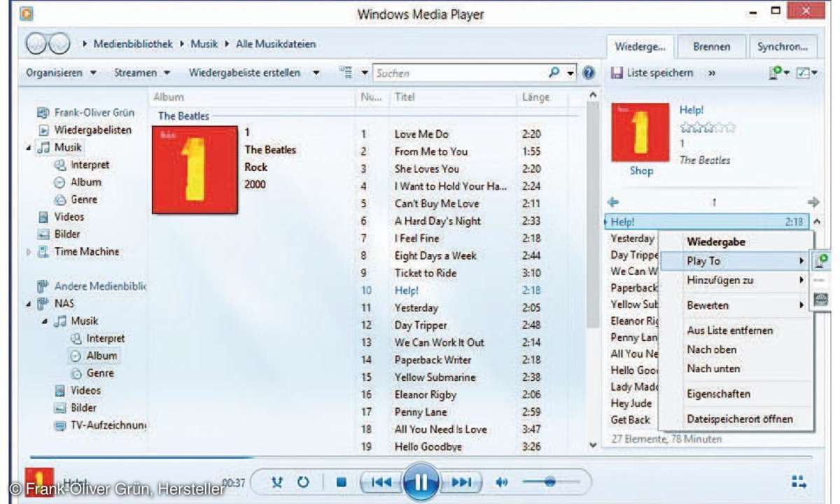Image resolution: width=840 pixels, height=504 pixels.
Task: Switch to the Brennen tab
Action: click(711, 47)
